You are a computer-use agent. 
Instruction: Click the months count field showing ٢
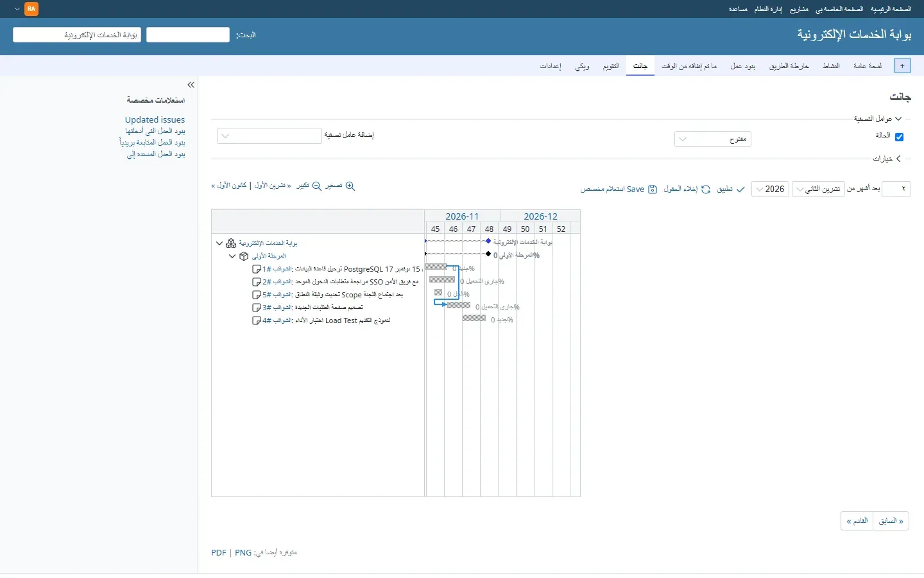(x=896, y=189)
